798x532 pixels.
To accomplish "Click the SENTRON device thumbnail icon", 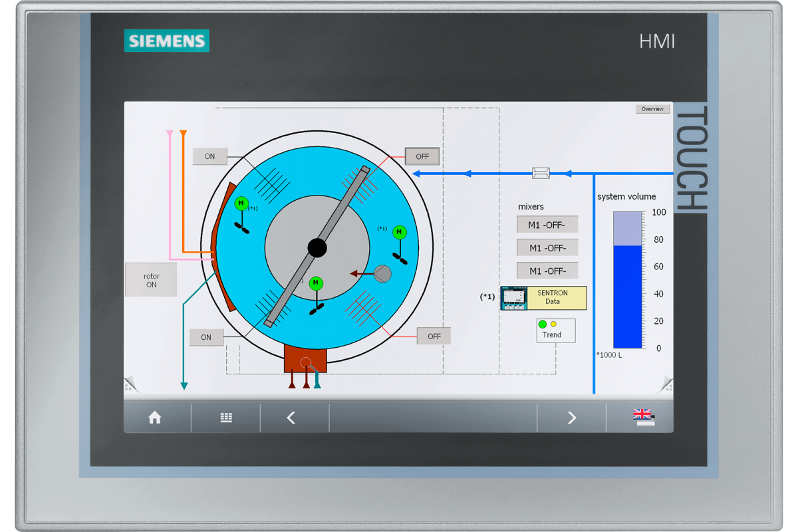I will [x=514, y=299].
